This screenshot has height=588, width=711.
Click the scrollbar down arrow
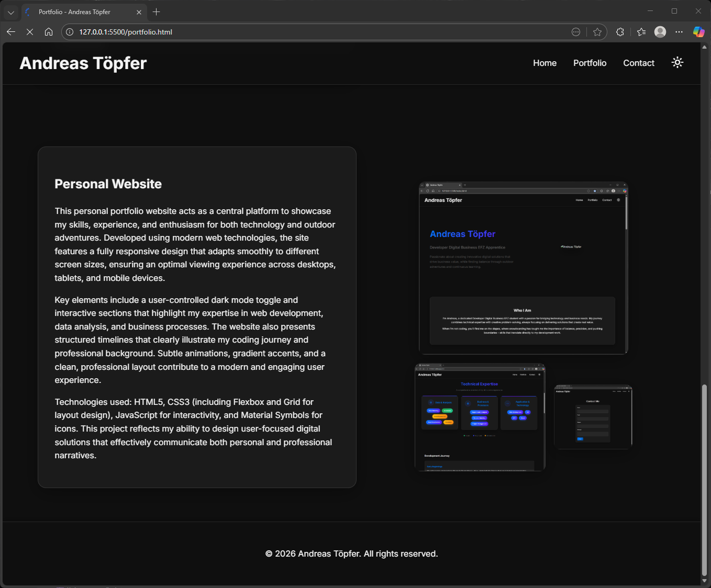(x=704, y=581)
